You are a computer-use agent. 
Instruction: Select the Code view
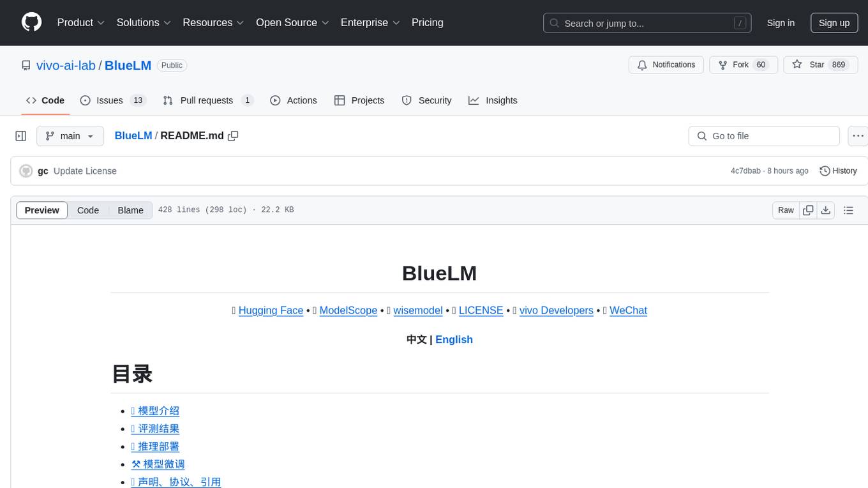88,210
